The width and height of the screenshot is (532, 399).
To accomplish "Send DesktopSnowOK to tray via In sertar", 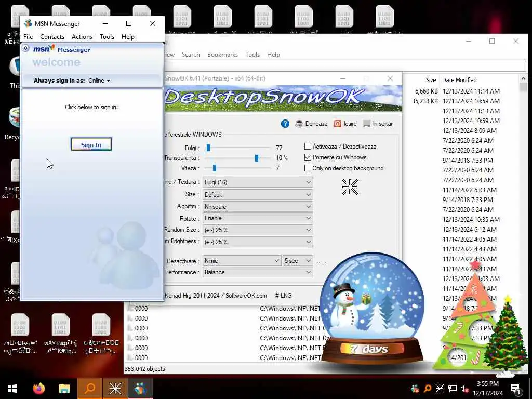I will point(378,124).
